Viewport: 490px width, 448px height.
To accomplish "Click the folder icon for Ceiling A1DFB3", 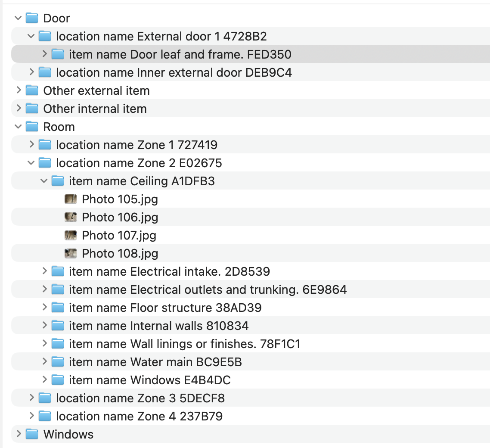I will 58,181.
